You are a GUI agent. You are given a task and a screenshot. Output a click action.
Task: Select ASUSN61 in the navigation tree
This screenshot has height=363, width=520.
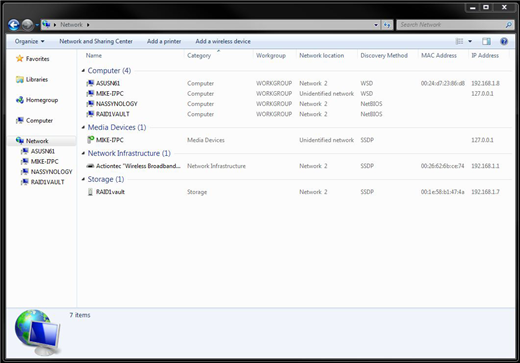38,151
